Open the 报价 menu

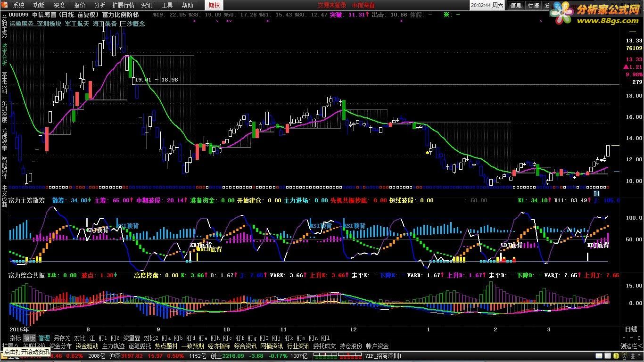pos(80,6)
